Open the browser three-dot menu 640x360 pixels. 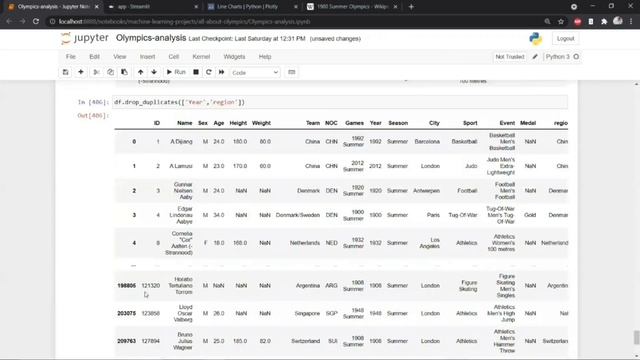tap(631, 21)
